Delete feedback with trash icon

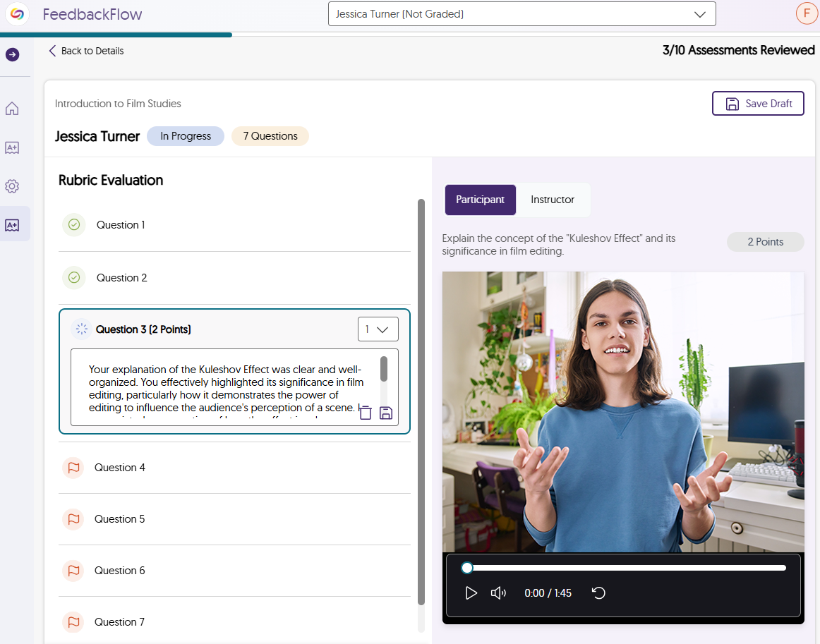tap(366, 413)
